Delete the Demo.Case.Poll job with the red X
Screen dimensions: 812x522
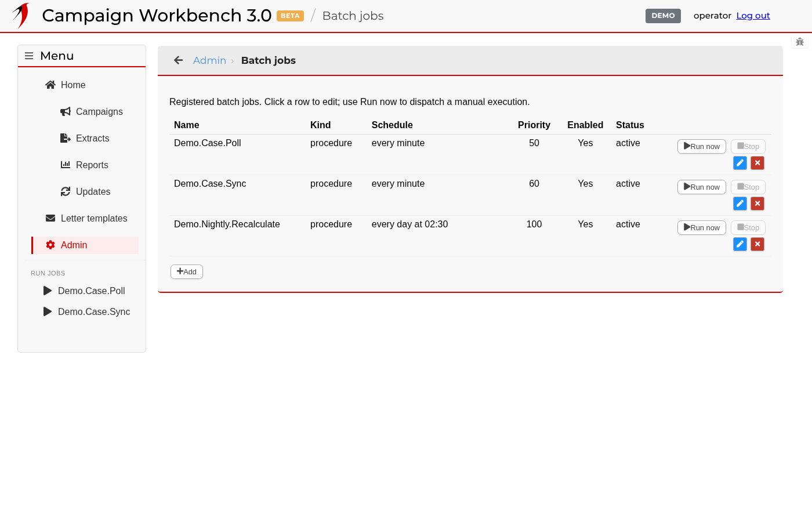click(757, 163)
